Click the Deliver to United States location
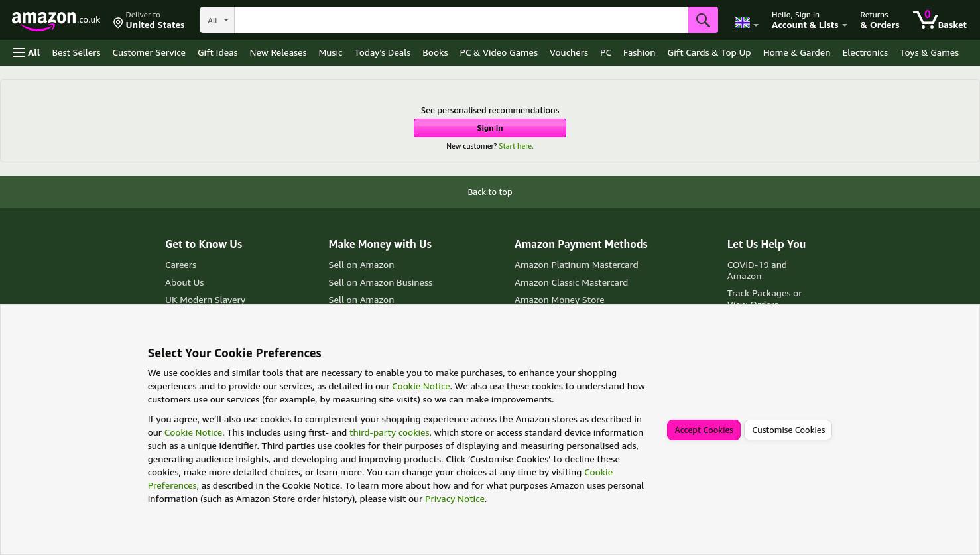Viewport: 980px width, 555px height. tap(149, 20)
